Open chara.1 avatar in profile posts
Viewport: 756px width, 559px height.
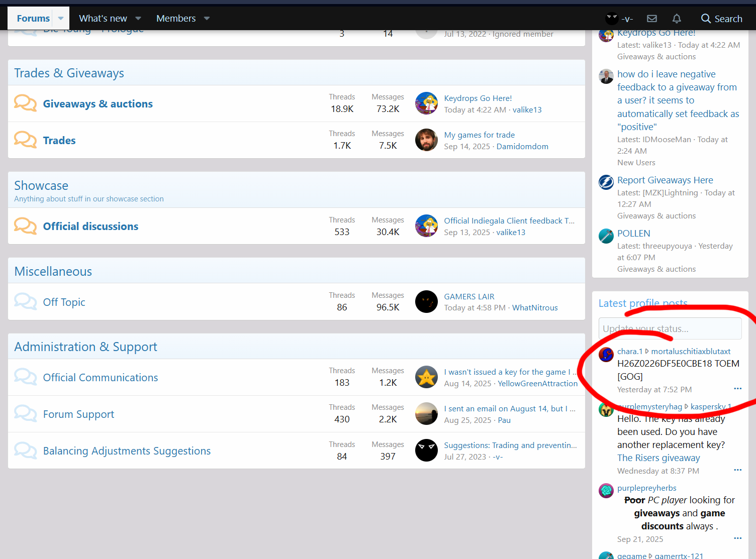[x=606, y=355]
